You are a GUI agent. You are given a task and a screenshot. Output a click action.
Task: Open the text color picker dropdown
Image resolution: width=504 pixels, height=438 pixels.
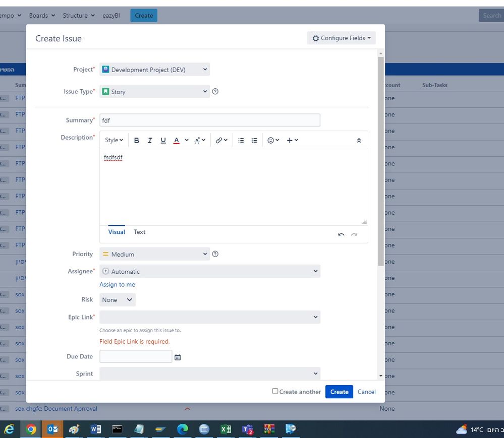coord(187,140)
